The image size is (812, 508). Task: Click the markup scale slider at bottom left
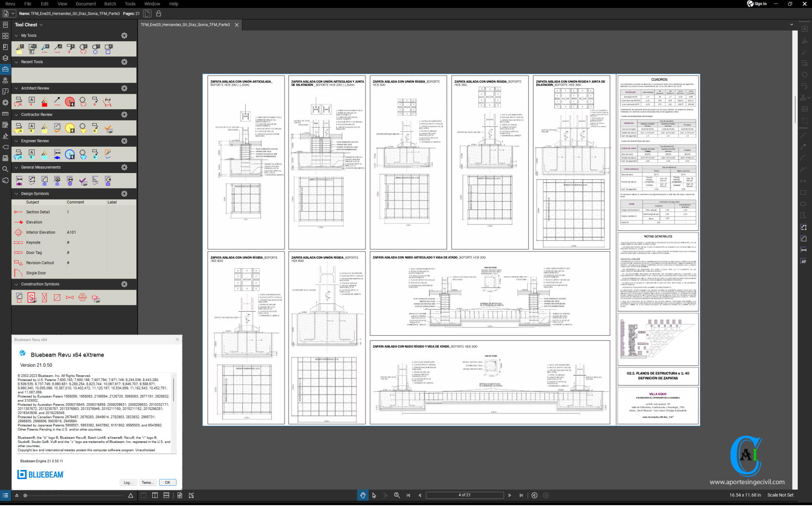tap(25, 495)
